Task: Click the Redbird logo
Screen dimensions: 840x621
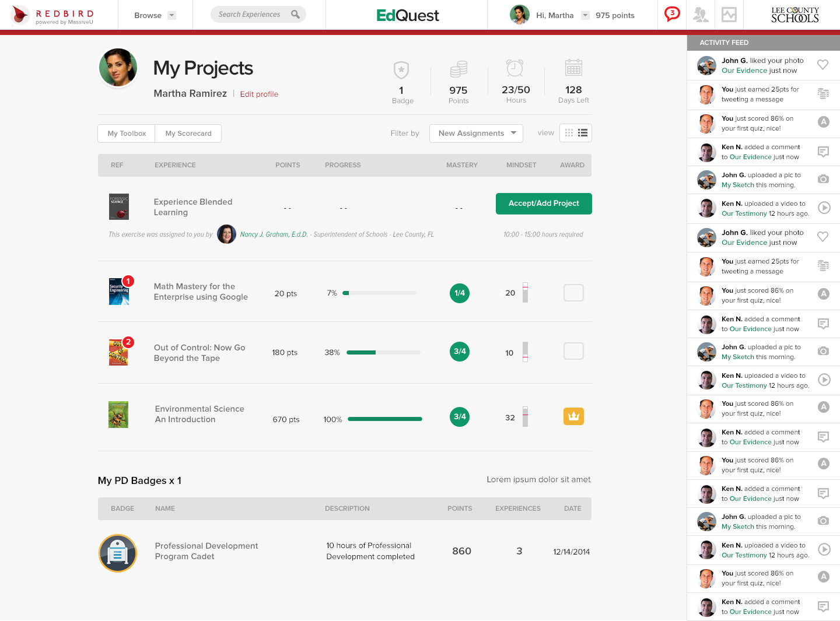Action: coord(52,15)
